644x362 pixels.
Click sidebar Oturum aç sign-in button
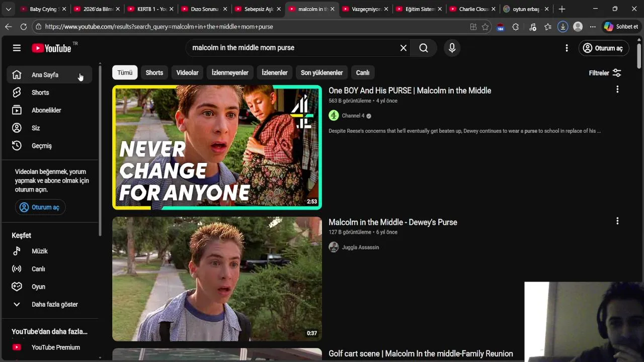point(40,207)
